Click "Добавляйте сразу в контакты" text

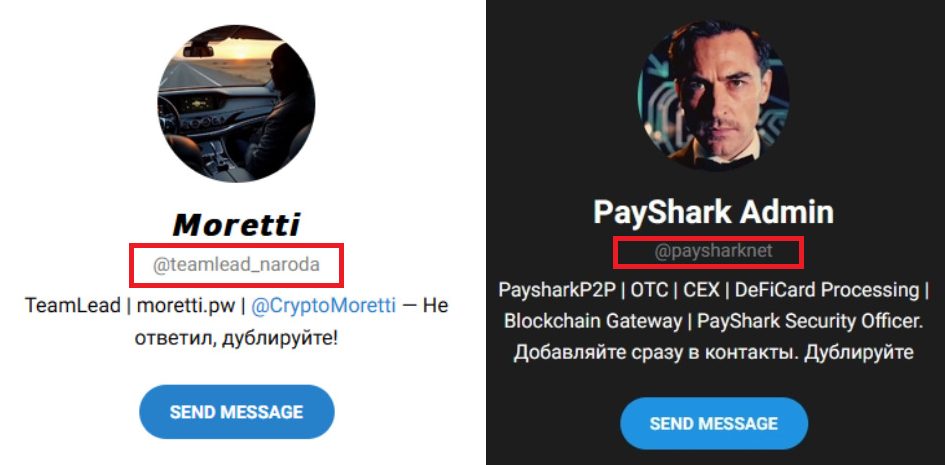point(653,354)
